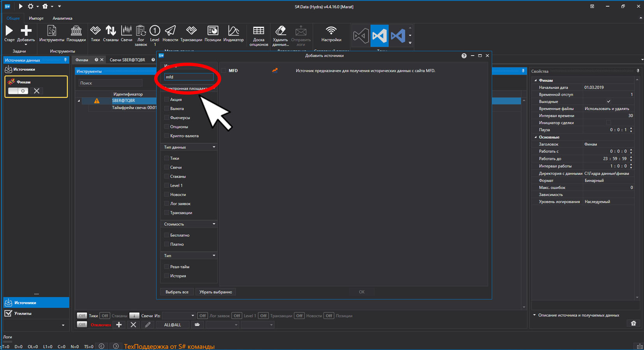
Task: Collapse the Тип данных filter section
Action: pos(214,147)
